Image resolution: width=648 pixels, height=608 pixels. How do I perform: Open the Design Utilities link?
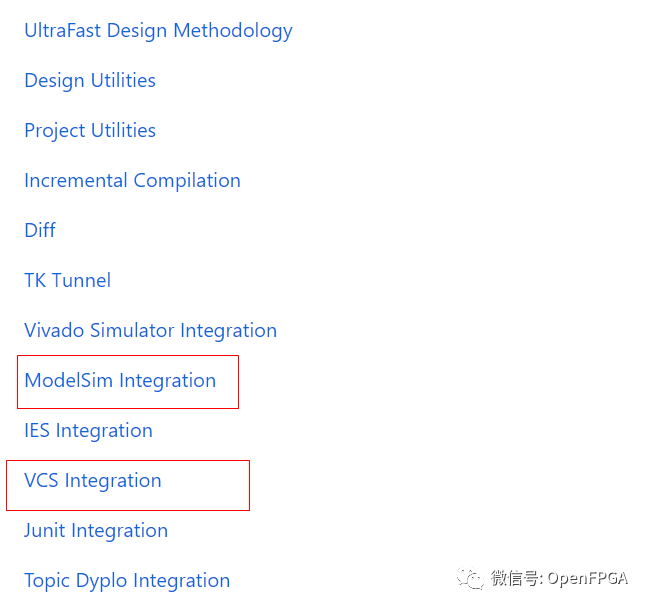point(90,80)
